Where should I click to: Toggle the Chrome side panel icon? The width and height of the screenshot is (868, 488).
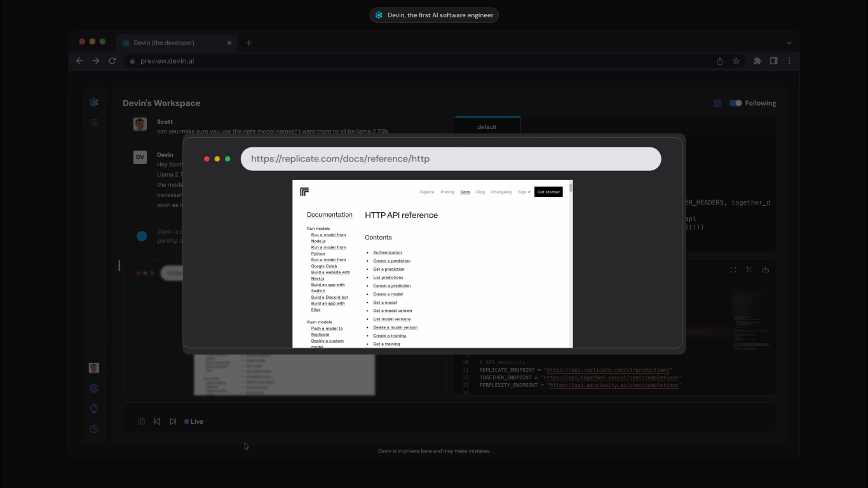pos(773,61)
